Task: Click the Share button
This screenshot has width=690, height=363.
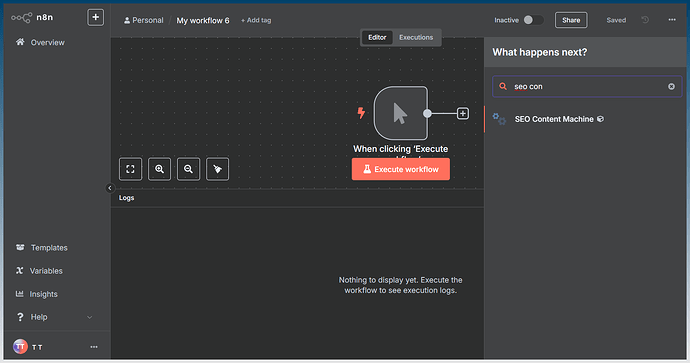Action: [571, 20]
